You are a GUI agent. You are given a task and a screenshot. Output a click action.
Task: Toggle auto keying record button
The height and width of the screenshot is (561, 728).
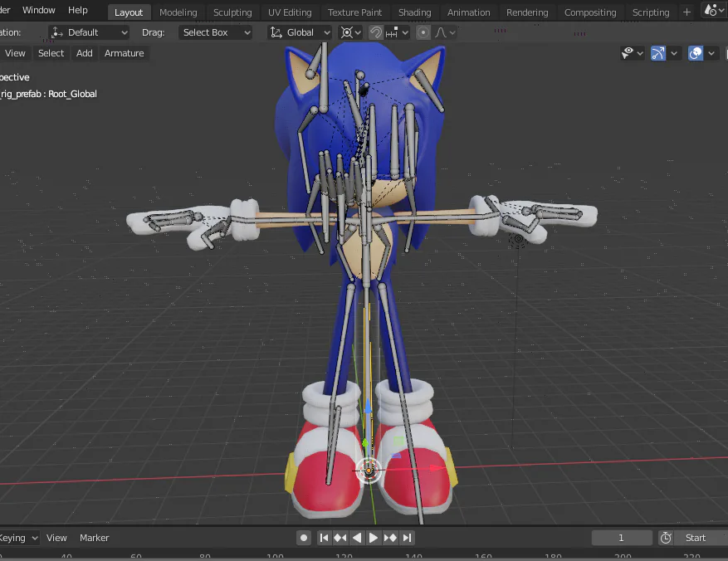point(304,538)
